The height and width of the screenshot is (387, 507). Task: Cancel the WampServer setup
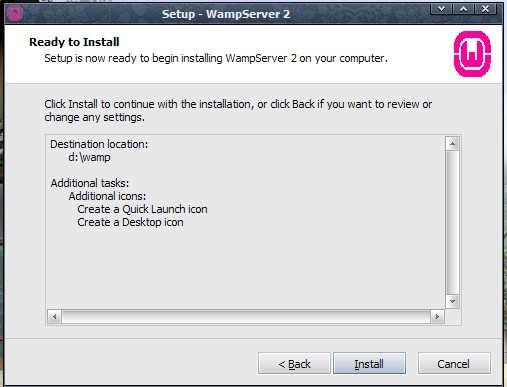click(454, 363)
